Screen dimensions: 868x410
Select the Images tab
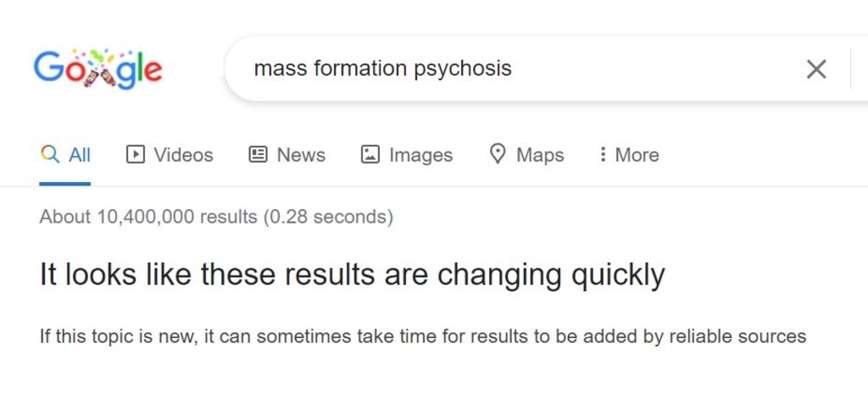[420, 155]
